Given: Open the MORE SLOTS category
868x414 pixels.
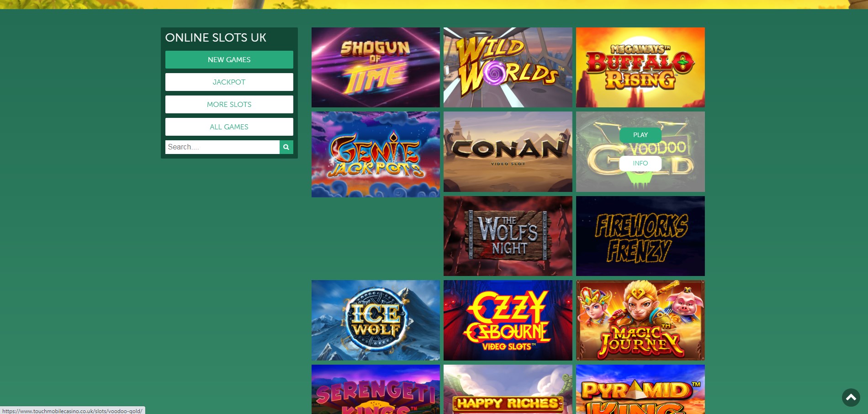Looking at the screenshot, I should tap(229, 105).
